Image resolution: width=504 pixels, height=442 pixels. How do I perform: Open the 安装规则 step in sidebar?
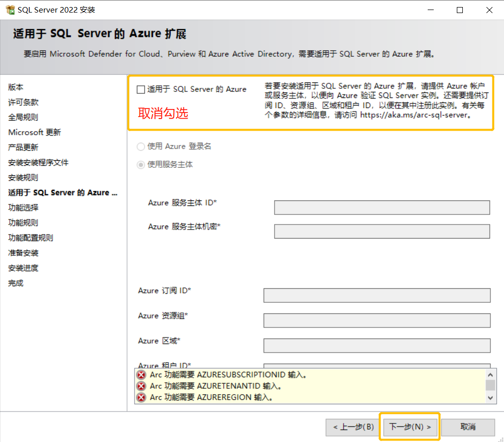[x=23, y=178]
